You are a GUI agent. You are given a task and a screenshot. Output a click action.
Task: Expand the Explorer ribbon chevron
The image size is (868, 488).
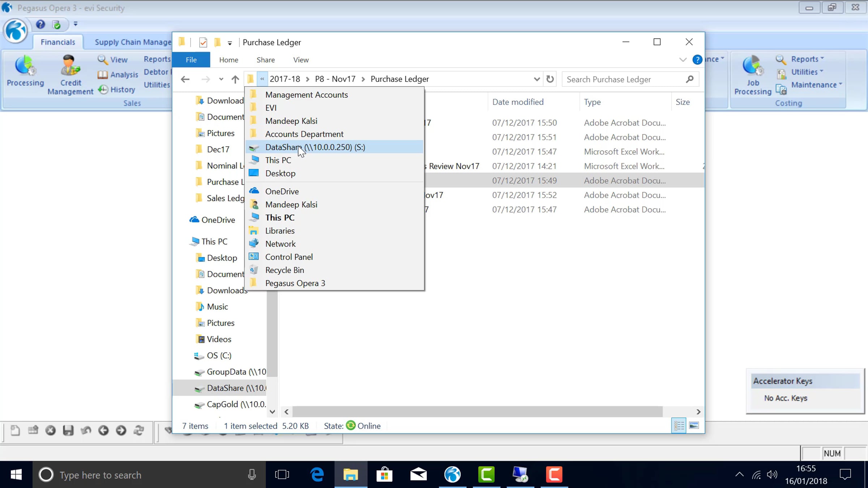(x=682, y=60)
